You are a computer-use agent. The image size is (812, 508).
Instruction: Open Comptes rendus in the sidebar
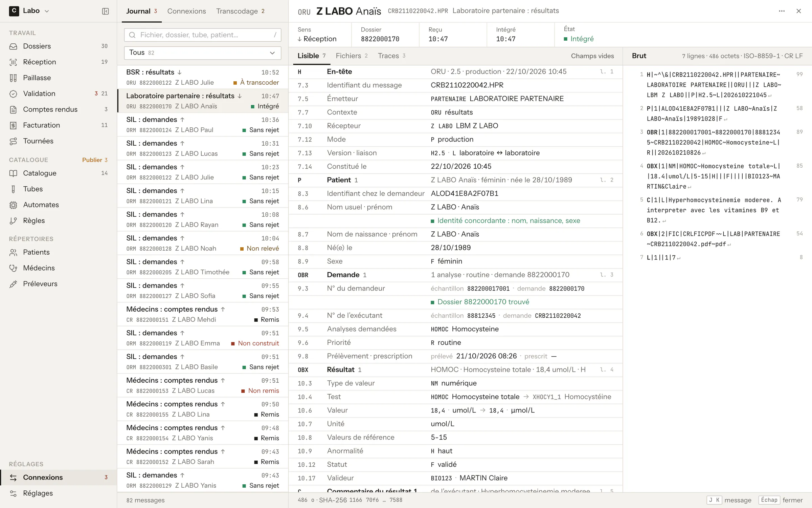pyautogui.click(x=58, y=109)
